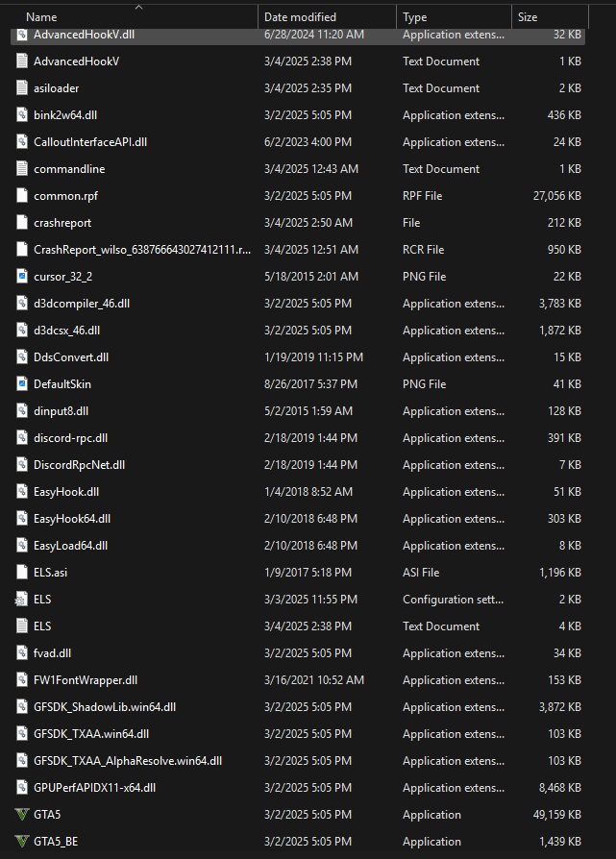This screenshot has width=616, height=859.
Task: Click the commandline text document icon
Action: pos(22,169)
